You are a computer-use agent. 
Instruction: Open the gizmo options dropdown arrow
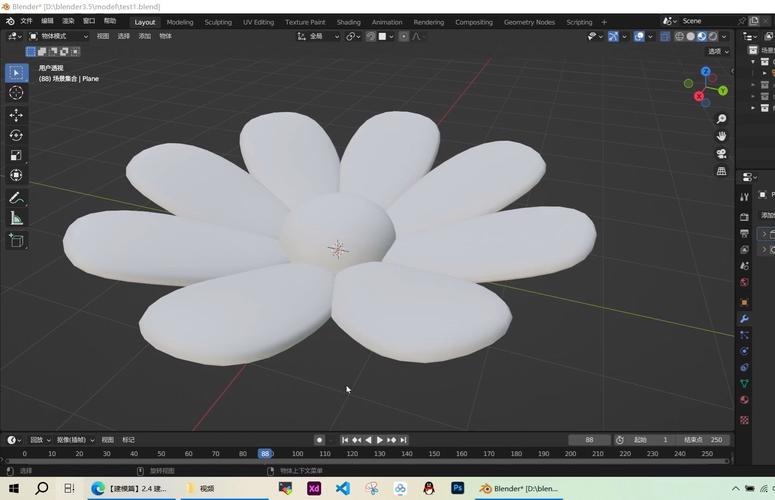624,37
